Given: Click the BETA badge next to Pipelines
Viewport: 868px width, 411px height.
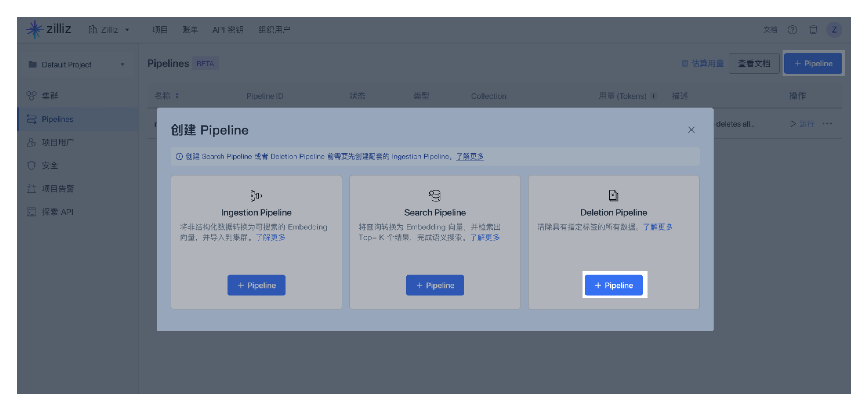Looking at the screenshot, I should coord(205,64).
